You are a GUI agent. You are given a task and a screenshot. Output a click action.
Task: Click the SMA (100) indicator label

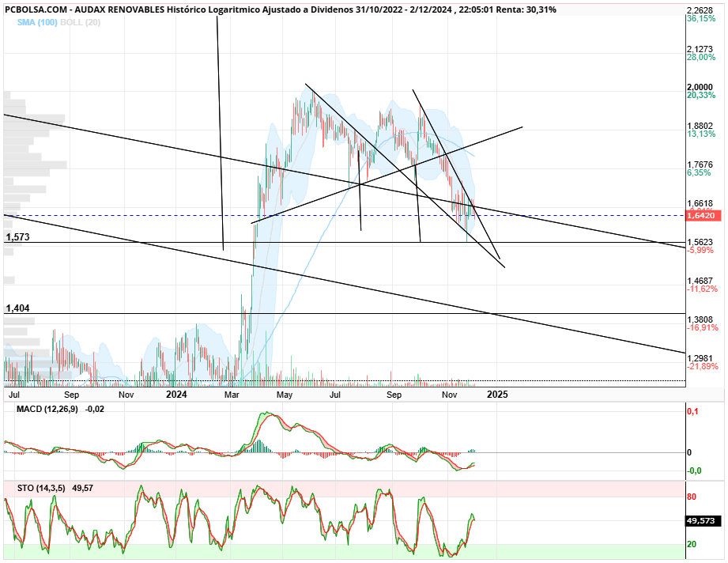coord(37,22)
